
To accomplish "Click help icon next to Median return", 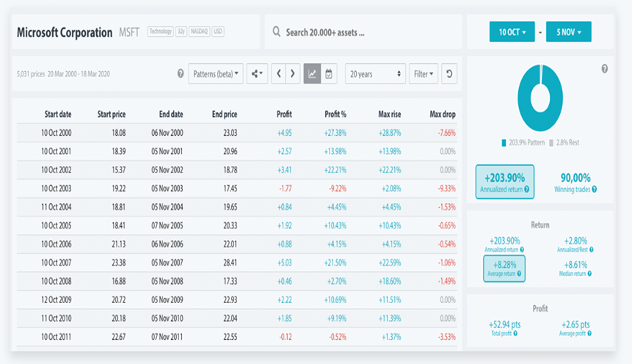I will click(x=589, y=274).
